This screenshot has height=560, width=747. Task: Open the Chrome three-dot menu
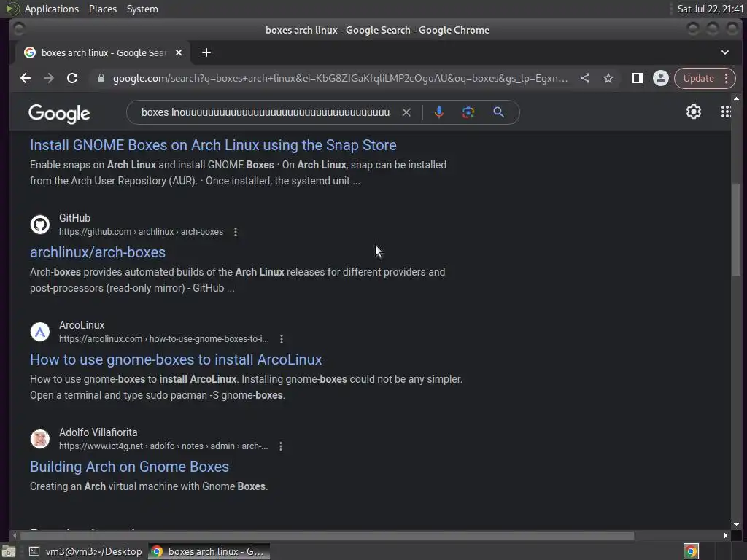coord(727,78)
